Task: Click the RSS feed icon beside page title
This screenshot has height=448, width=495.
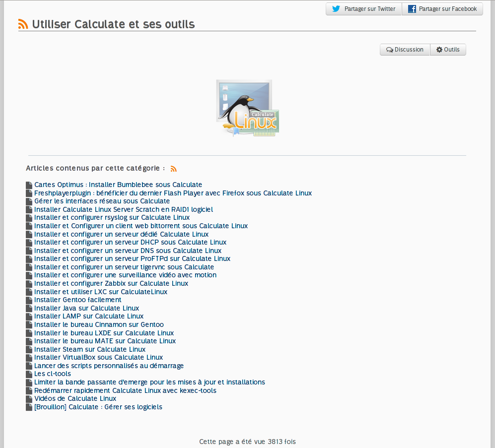Action: tap(23, 24)
